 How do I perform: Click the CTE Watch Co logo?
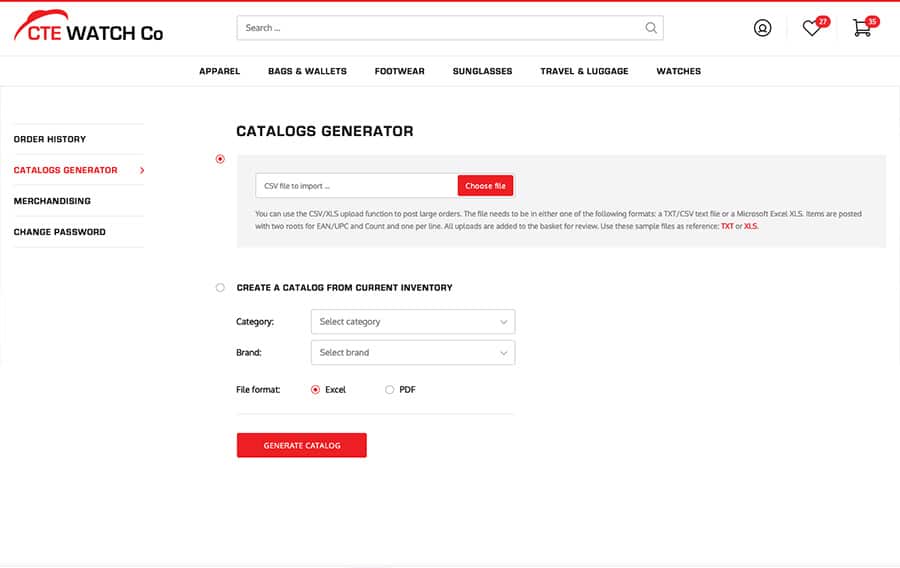pos(88,29)
